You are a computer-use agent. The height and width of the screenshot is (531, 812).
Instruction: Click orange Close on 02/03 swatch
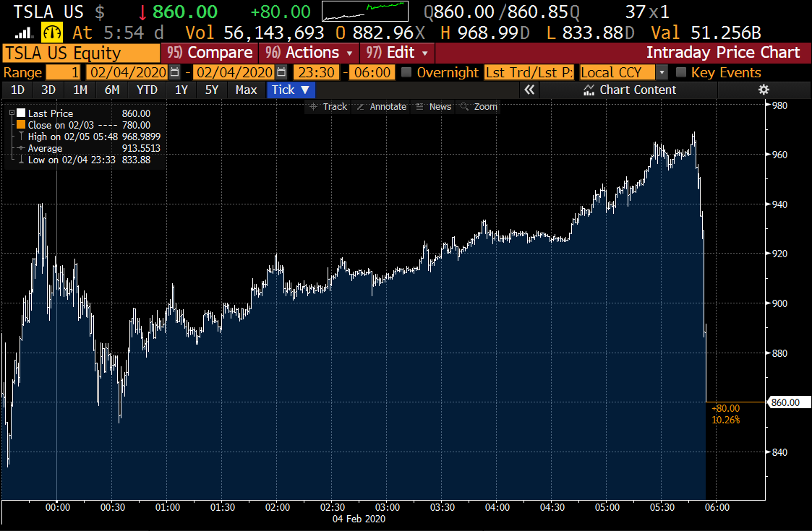point(21,125)
